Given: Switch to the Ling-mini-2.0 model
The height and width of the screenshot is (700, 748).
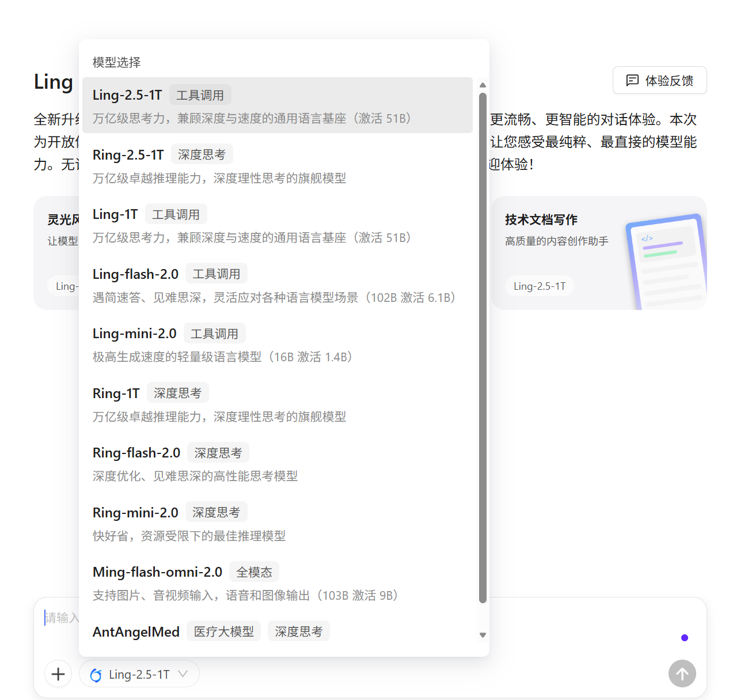Looking at the screenshot, I should pyautogui.click(x=277, y=345).
